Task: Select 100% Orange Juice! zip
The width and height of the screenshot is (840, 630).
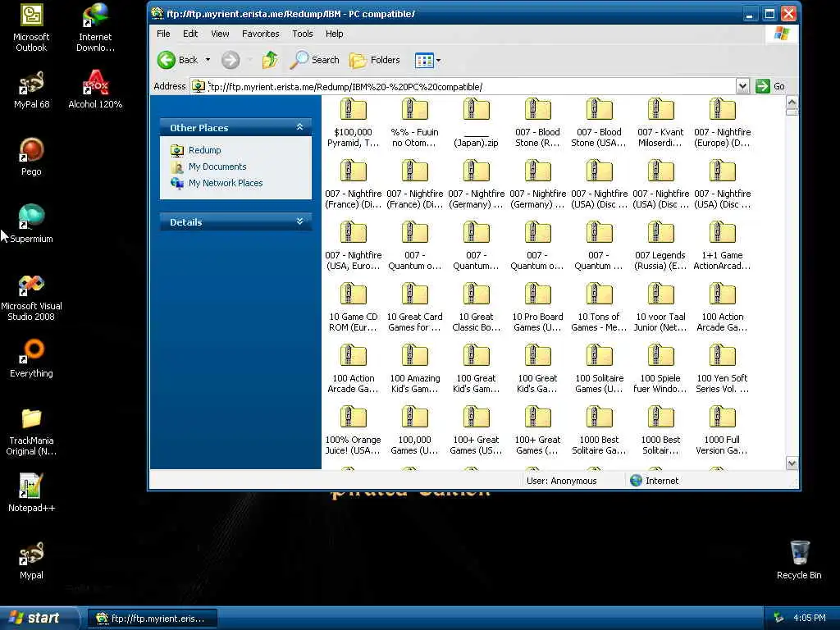Action: tap(353, 431)
